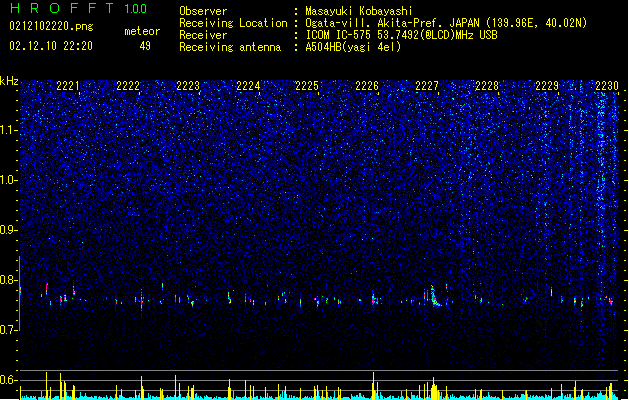Click the 2222 time marker
Image resolution: width=629 pixels, height=400 pixels.
click(x=128, y=86)
